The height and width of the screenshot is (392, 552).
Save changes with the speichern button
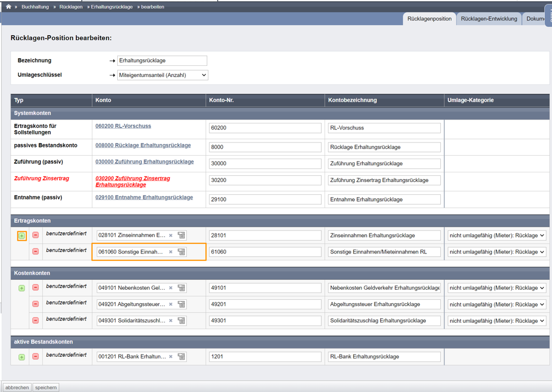[x=46, y=388]
